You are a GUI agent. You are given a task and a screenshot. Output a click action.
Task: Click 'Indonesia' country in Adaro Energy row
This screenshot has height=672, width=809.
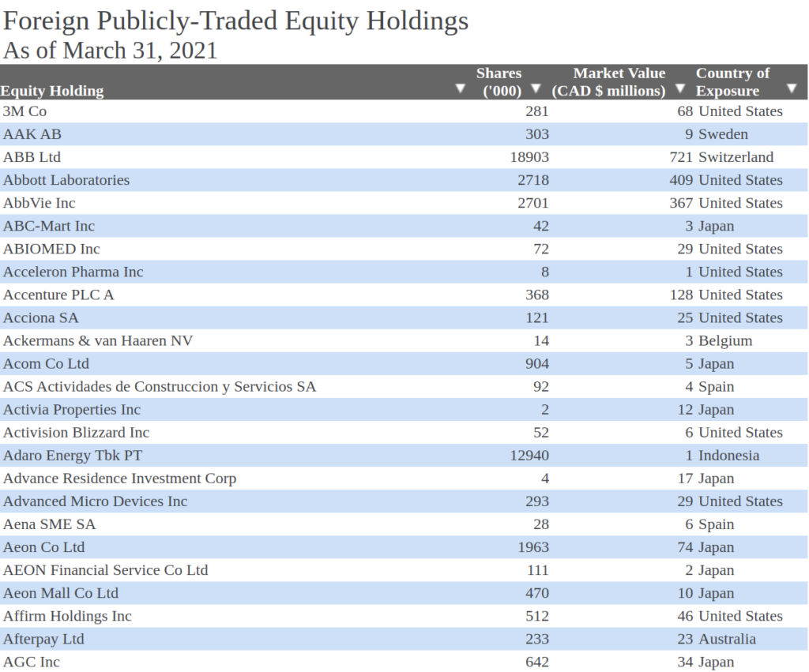point(728,456)
